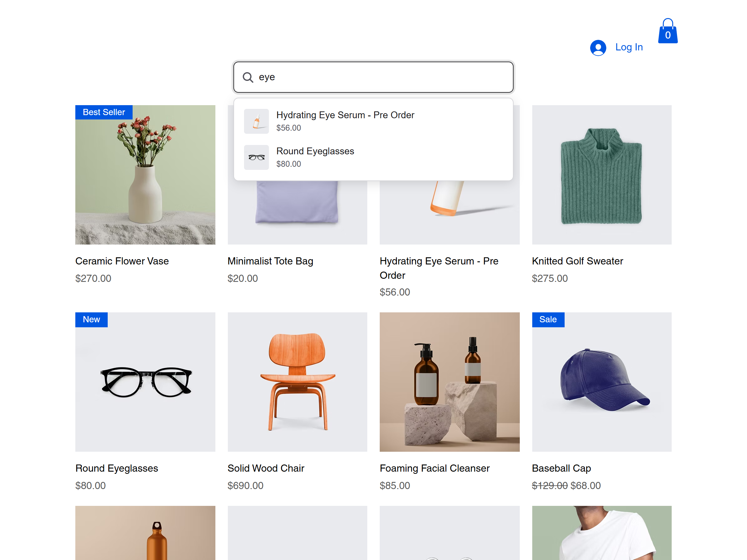Click the eyeglasses thumbnail in search suggestions
This screenshot has width=747, height=560.
click(x=256, y=157)
